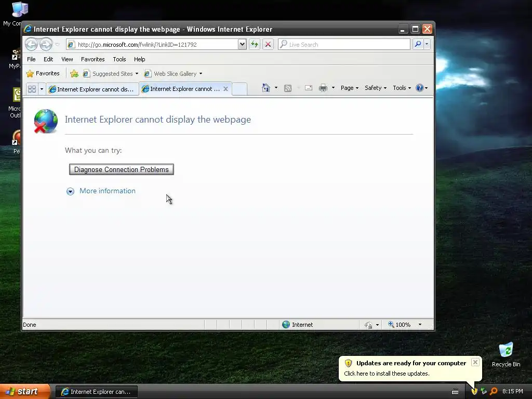
Task: Open the Page command menu
Action: pyautogui.click(x=350, y=88)
